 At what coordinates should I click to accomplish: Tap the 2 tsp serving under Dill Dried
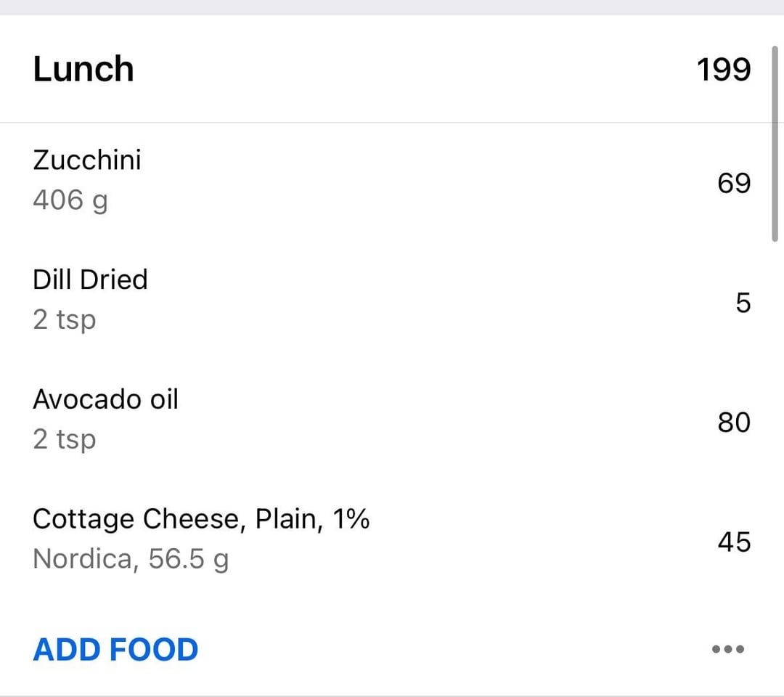64,319
